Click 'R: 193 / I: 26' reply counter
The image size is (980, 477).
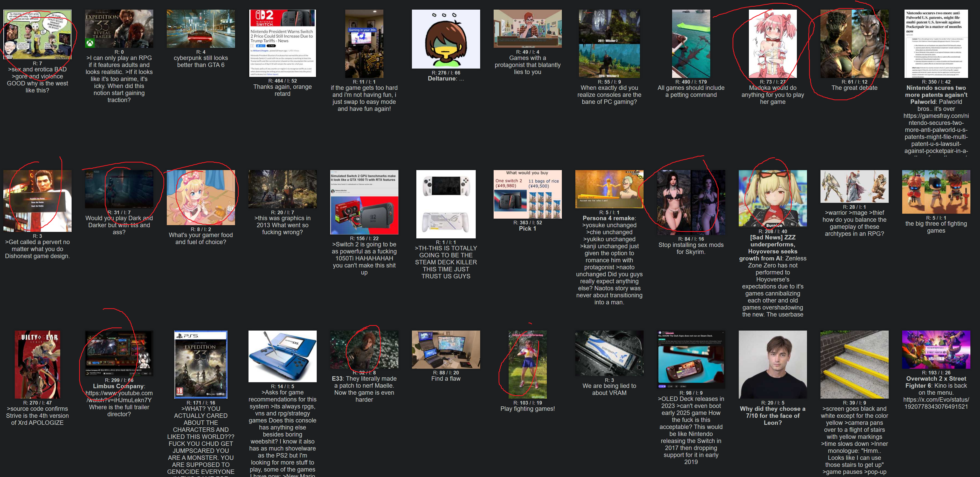click(936, 373)
